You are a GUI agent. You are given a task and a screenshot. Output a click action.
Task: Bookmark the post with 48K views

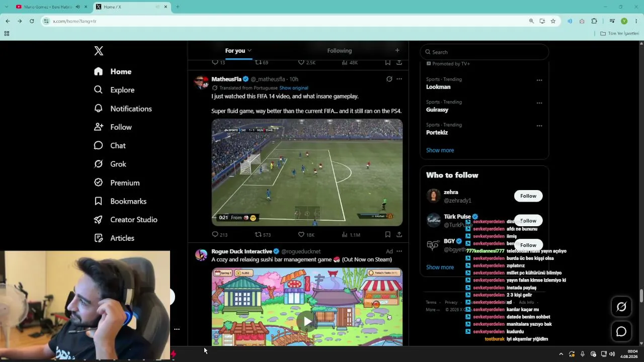coord(387,62)
